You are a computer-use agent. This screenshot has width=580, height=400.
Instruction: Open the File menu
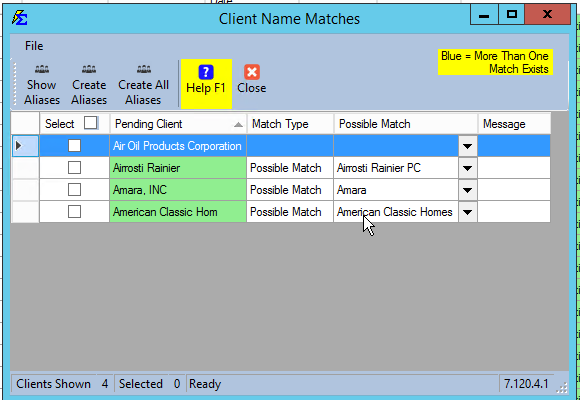(x=34, y=46)
